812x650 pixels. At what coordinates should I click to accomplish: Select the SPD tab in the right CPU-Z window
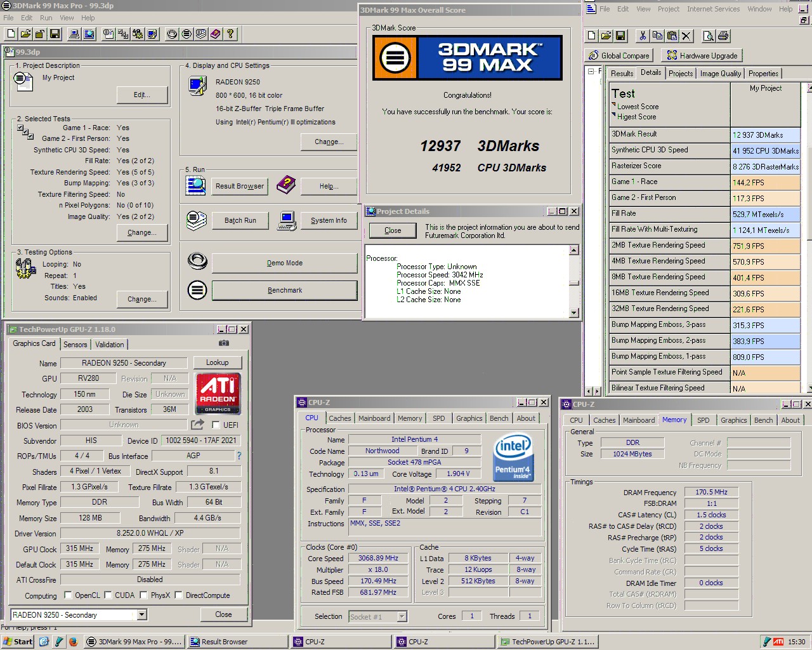[x=703, y=420]
